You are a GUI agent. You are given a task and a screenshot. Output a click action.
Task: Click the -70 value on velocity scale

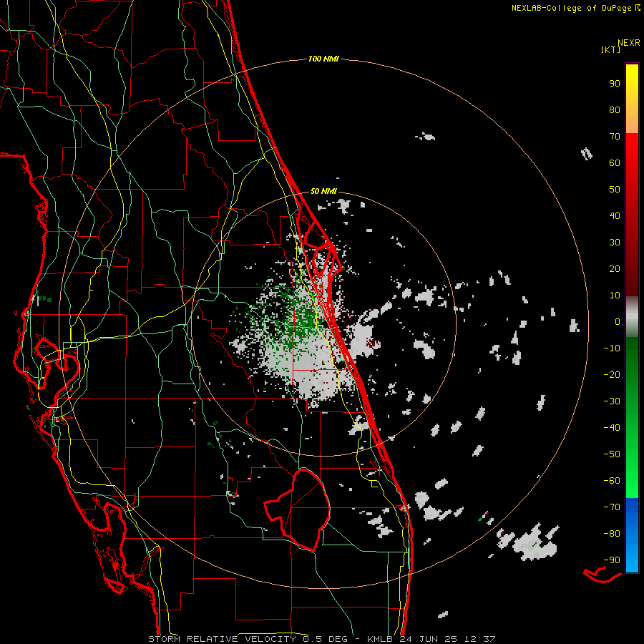coord(612,507)
